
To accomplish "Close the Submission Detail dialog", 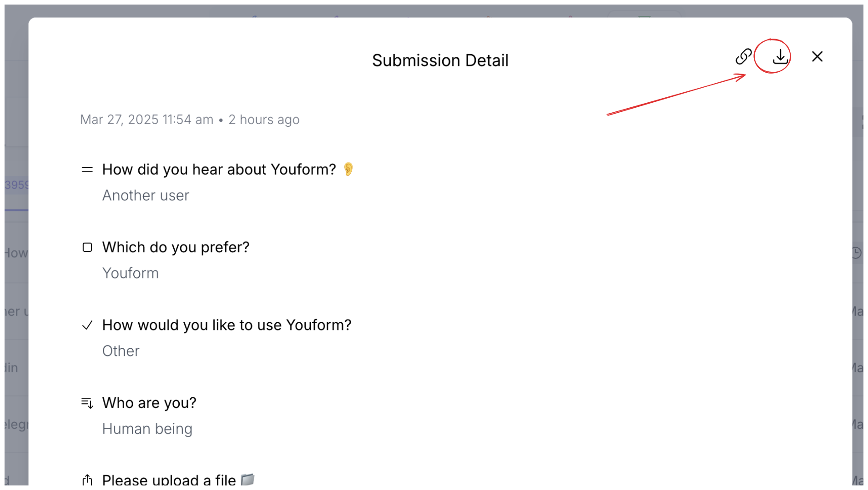I will click(x=817, y=56).
